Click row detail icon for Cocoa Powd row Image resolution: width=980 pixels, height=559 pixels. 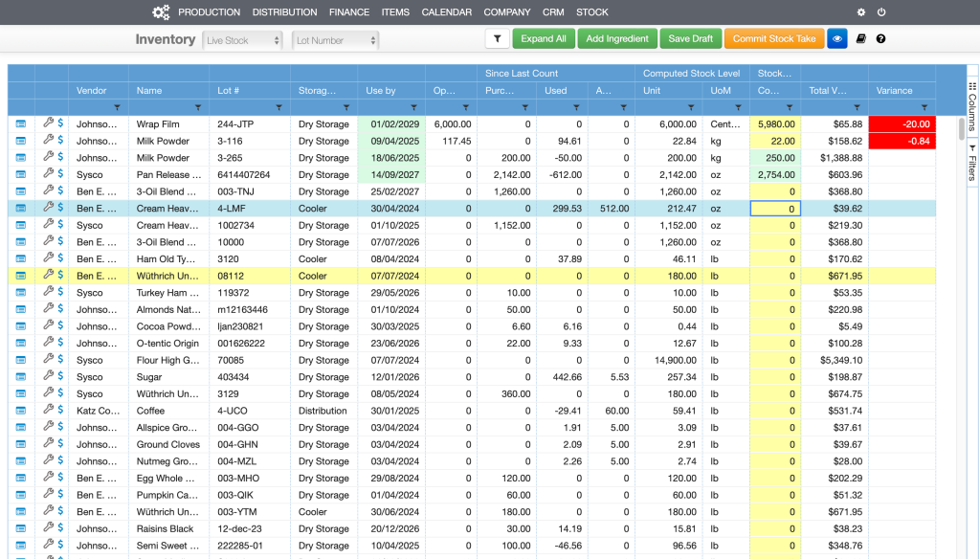pyautogui.click(x=21, y=326)
